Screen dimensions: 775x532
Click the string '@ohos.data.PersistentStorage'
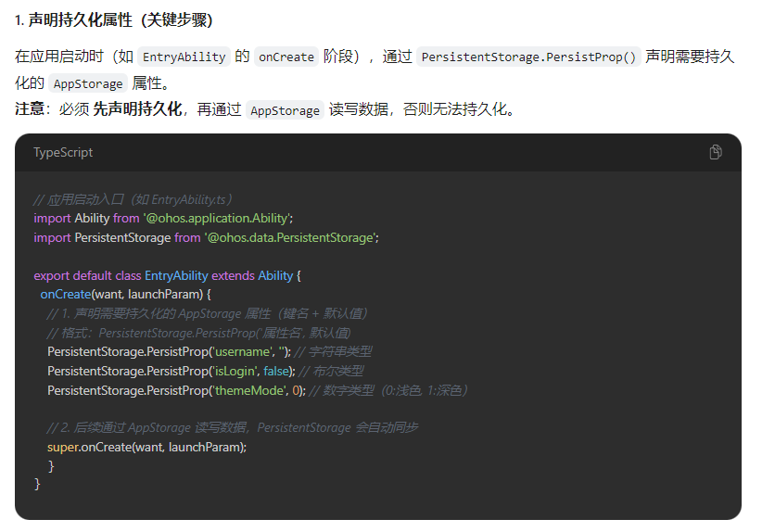tap(291, 237)
